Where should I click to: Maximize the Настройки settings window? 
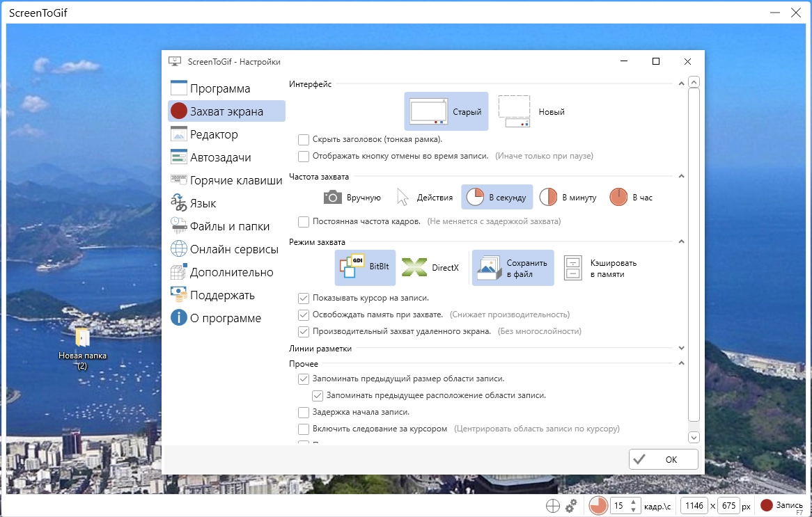pyautogui.click(x=655, y=62)
